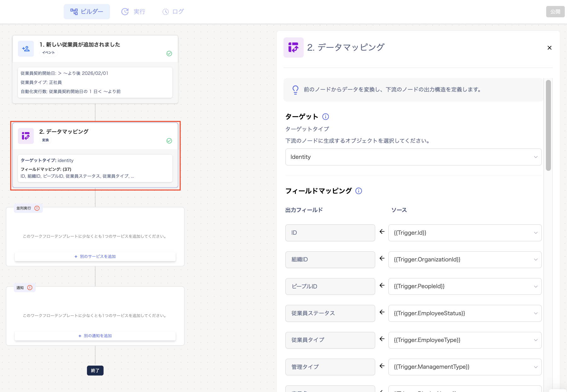Click the 並列実行 warning icon
The image size is (567, 392).
(x=37, y=208)
